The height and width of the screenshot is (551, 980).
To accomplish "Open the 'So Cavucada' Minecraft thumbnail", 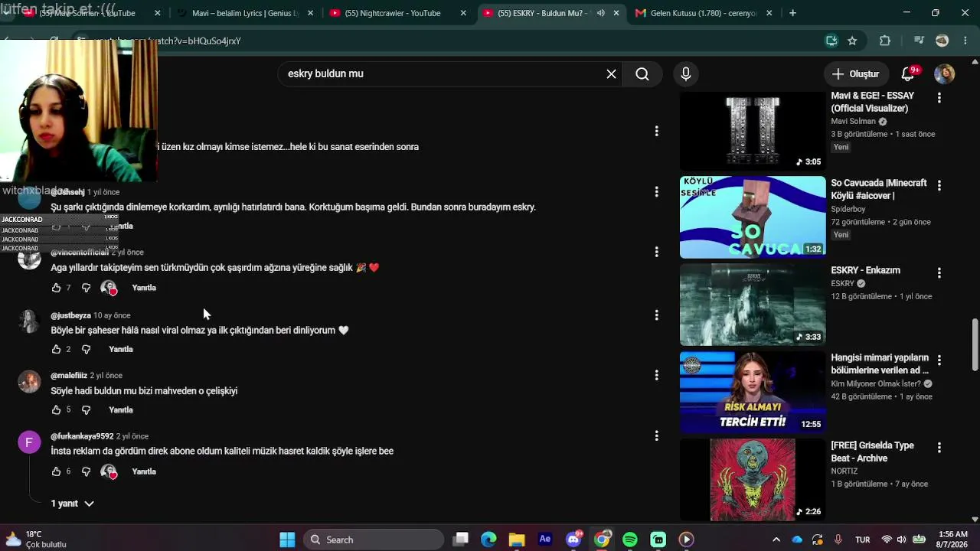I will pyautogui.click(x=753, y=217).
